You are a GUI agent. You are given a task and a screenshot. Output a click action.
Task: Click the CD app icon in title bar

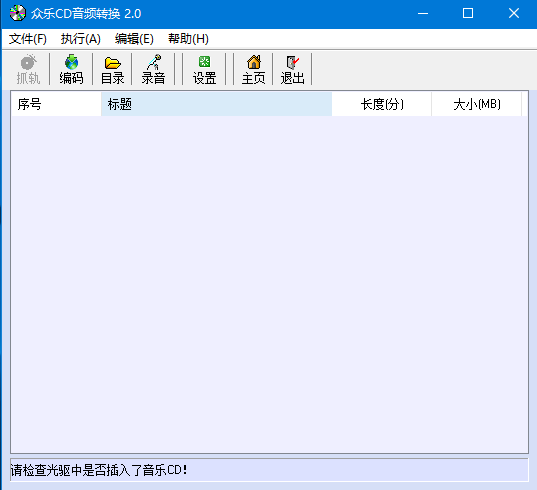pyautogui.click(x=17, y=13)
